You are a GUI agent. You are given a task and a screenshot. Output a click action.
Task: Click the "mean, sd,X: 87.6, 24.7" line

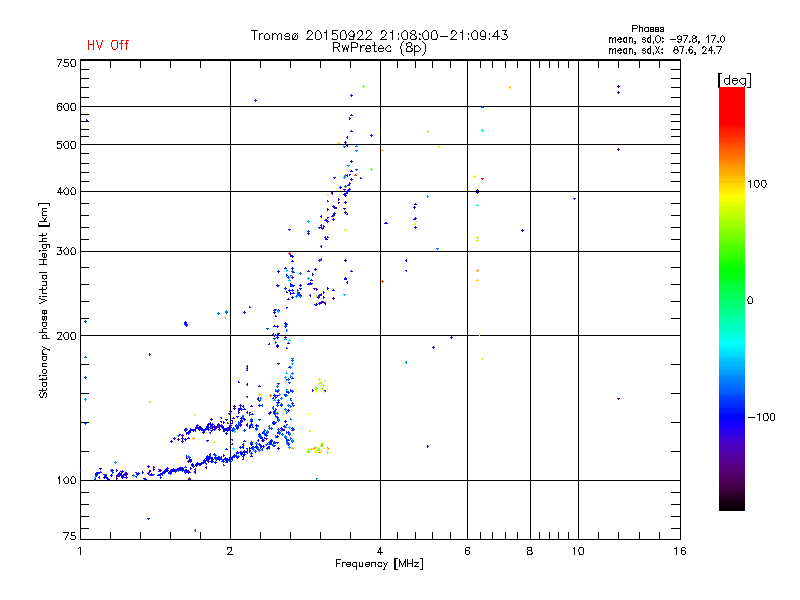pos(665,50)
